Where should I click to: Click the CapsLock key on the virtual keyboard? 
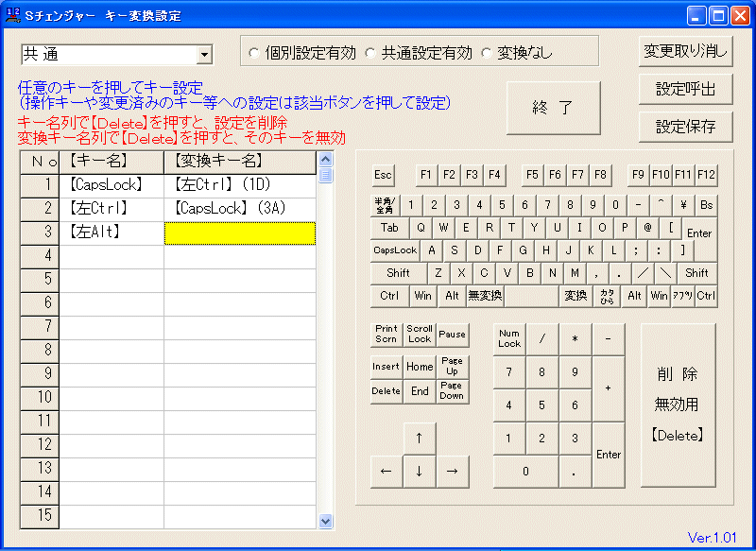(x=395, y=250)
